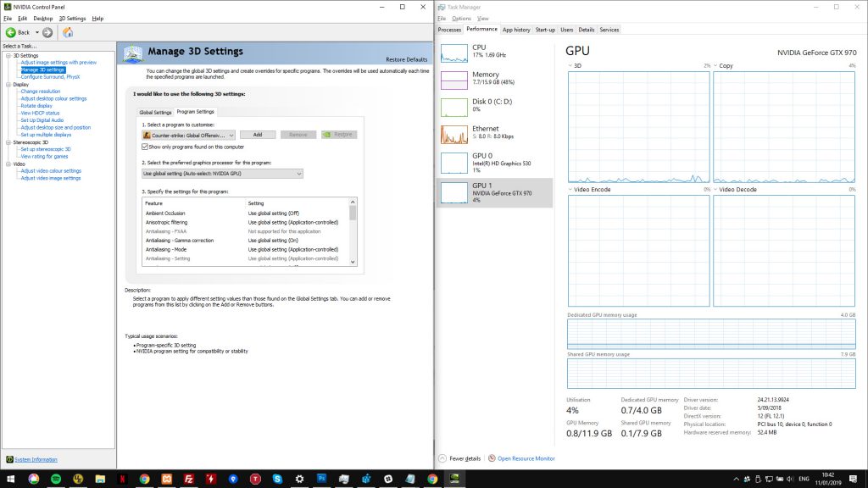
Task: Open the Back history dropdown arrow
Action: pyautogui.click(x=37, y=33)
